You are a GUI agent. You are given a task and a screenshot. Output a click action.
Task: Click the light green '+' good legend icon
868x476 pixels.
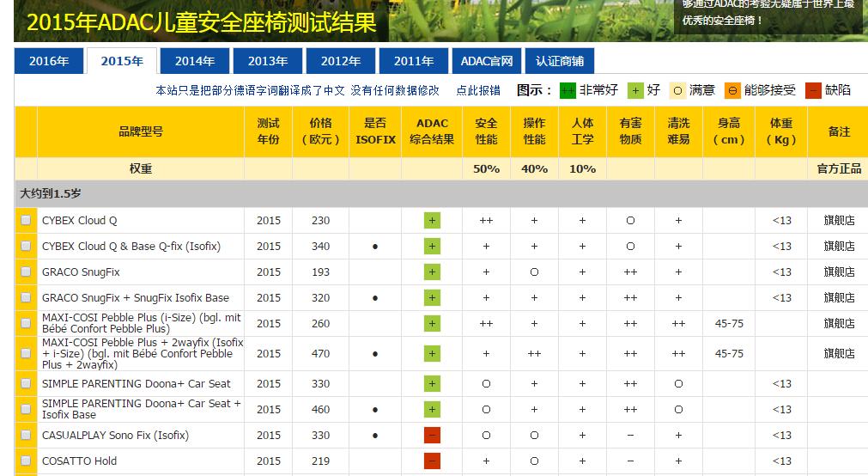tap(635, 90)
